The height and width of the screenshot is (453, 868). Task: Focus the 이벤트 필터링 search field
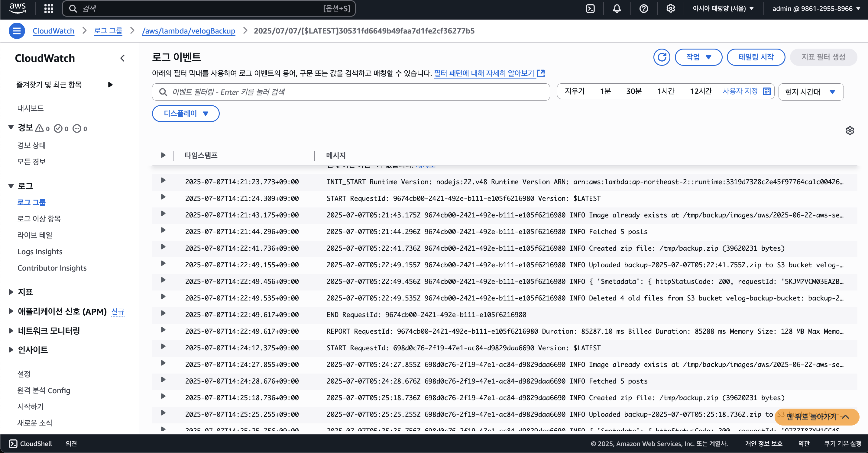[x=351, y=92]
